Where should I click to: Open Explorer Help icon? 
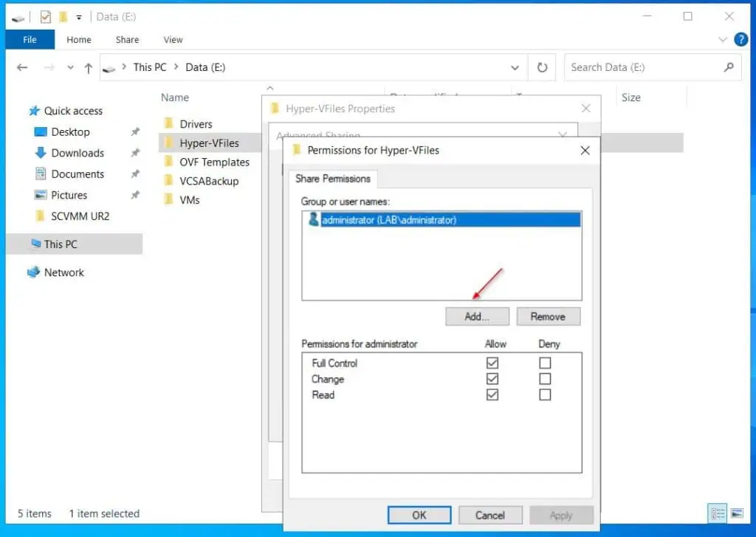point(741,39)
